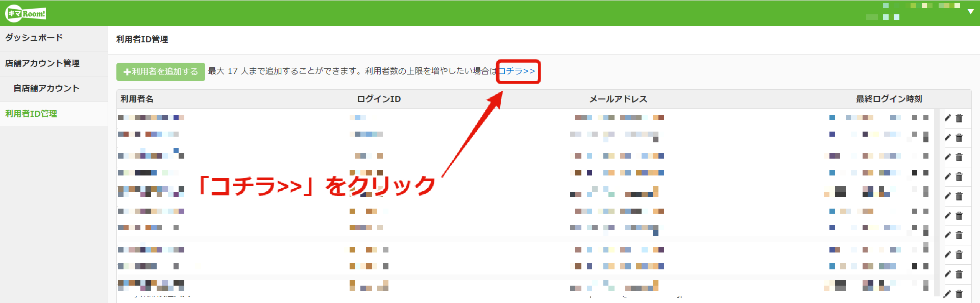Edit the eighth user row with pencil icon
Screen dimensions: 980x303
point(948,255)
